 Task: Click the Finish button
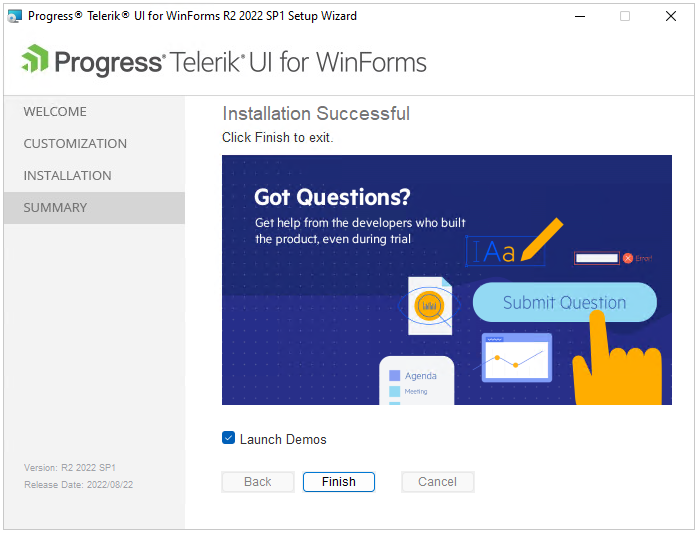pyautogui.click(x=339, y=482)
